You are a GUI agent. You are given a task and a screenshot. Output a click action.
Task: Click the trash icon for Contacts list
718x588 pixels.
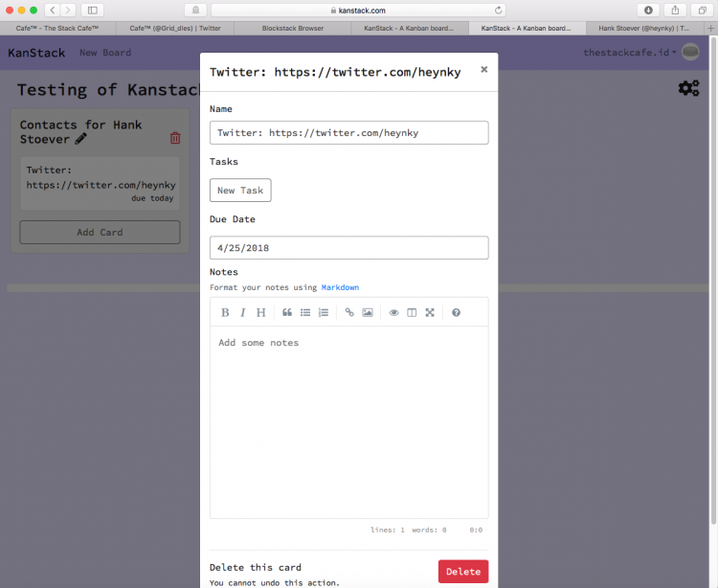175,137
